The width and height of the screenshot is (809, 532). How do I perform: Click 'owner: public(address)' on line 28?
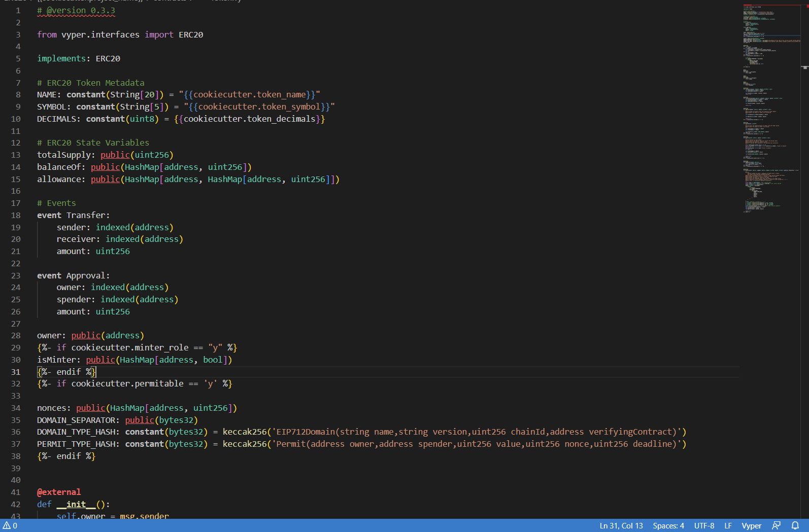(90, 335)
